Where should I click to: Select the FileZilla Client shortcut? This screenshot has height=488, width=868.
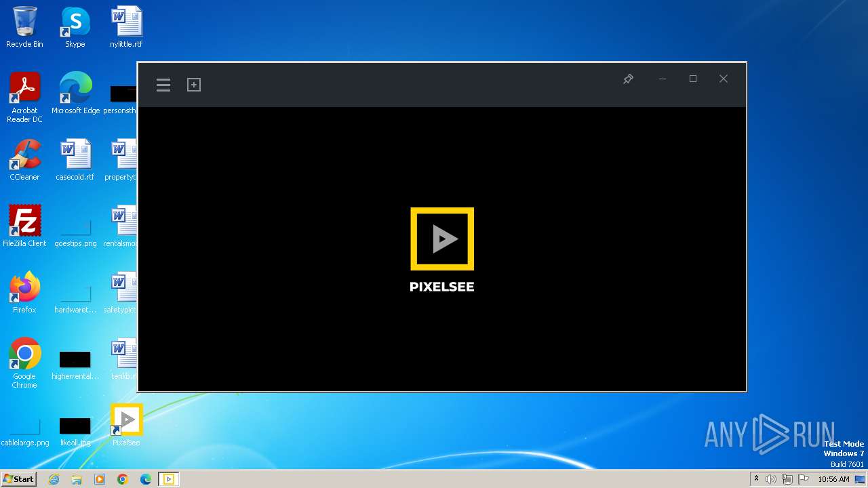[24, 226]
